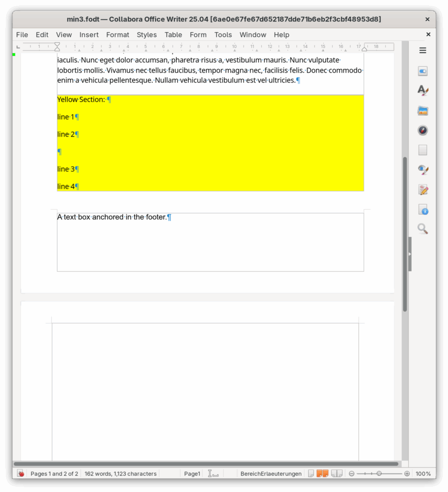
Task: Open the Gallery sidebar panel
Action: click(423, 111)
